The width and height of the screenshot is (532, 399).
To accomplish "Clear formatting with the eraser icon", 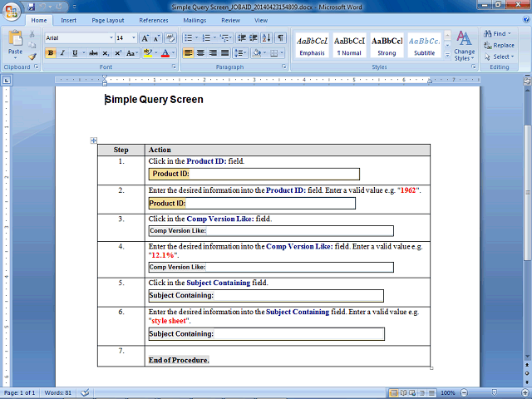I will point(170,38).
